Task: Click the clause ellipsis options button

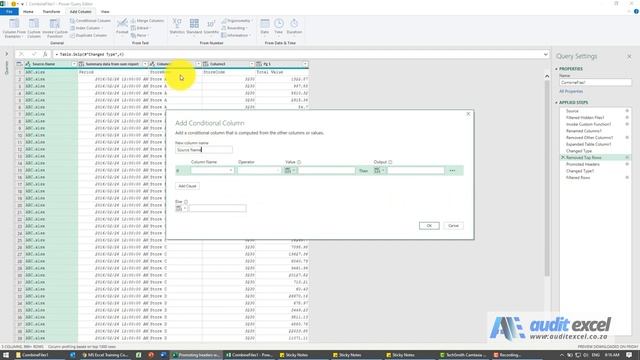Action: (x=452, y=171)
